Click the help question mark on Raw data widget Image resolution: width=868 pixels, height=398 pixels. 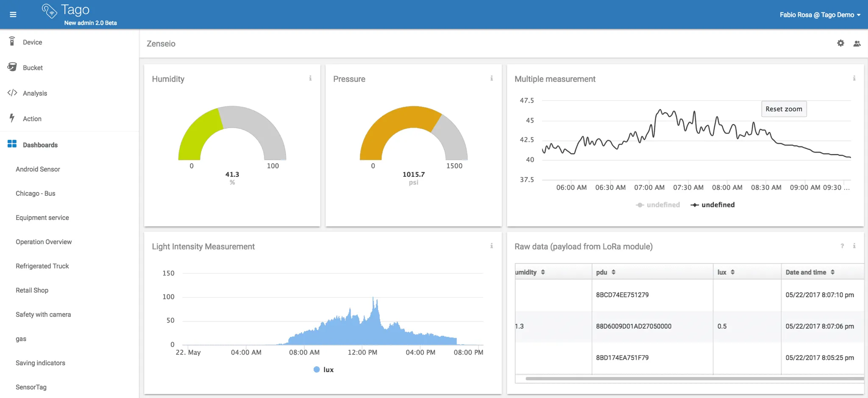pyautogui.click(x=843, y=246)
